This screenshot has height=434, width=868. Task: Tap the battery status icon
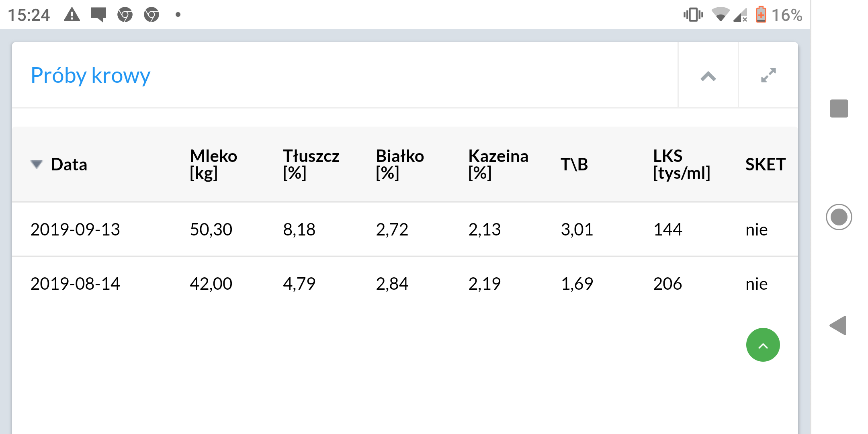click(x=761, y=15)
